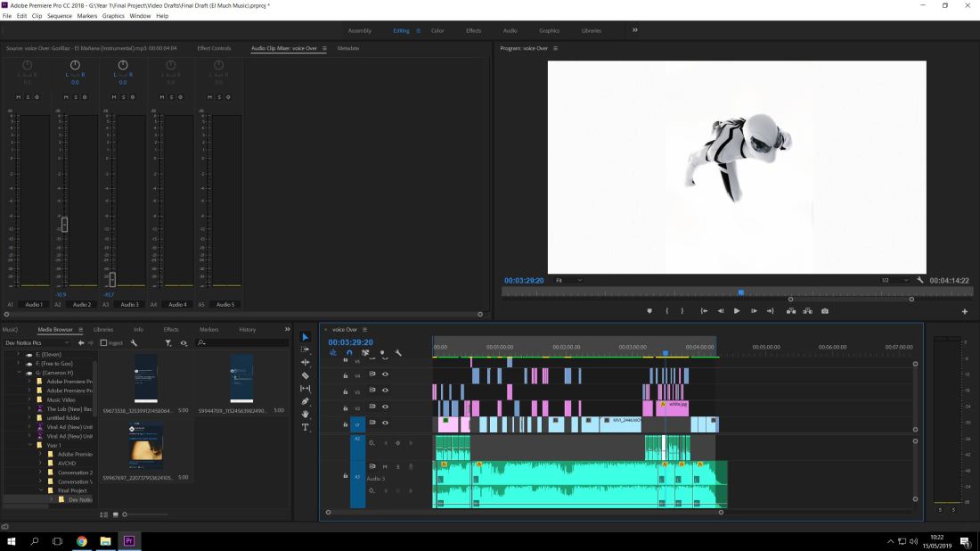Open the Fit zoom level dropdown
The height and width of the screenshot is (551, 980).
point(568,280)
